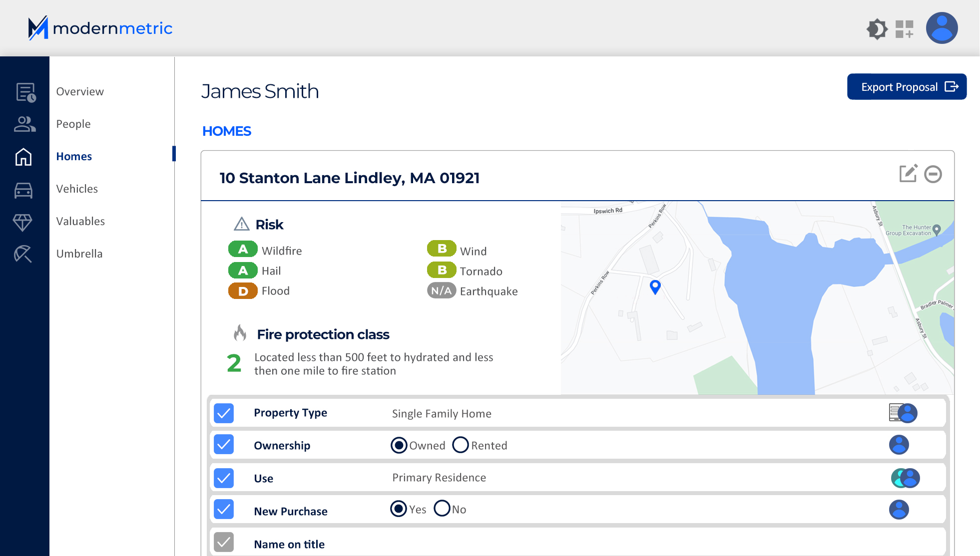Click the Umbrella sidebar icon
The width and height of the screenshot is (980, 556).
tap(23, 254)
